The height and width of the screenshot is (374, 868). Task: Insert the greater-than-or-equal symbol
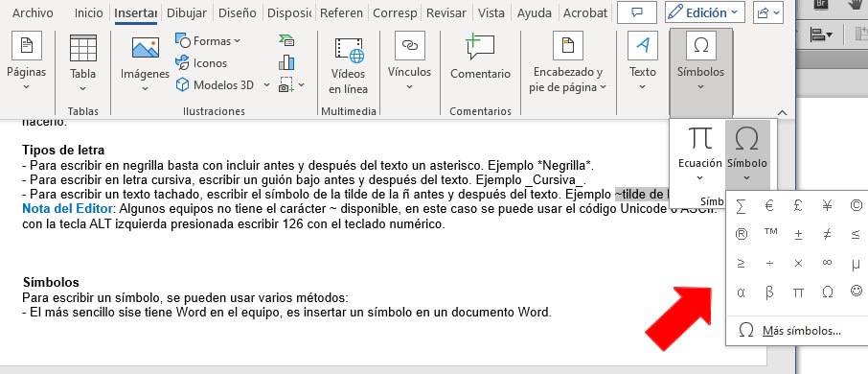[x=741, y=264]
